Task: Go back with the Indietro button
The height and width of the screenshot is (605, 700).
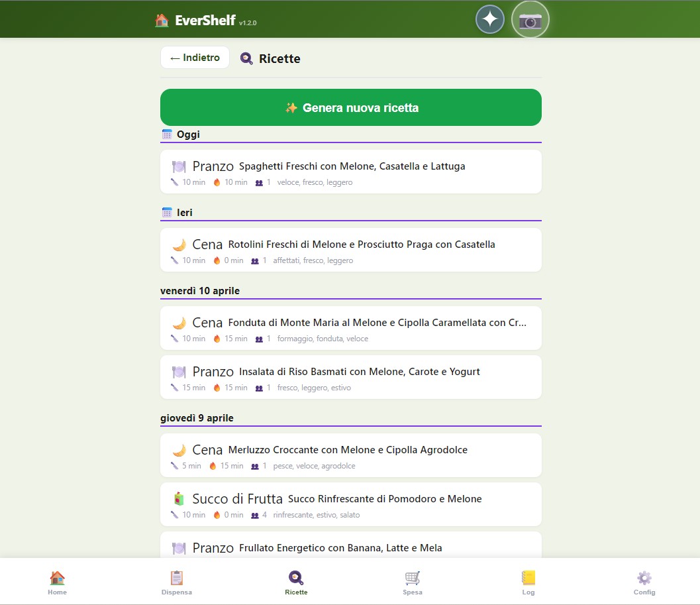Action: pos(195,58)
